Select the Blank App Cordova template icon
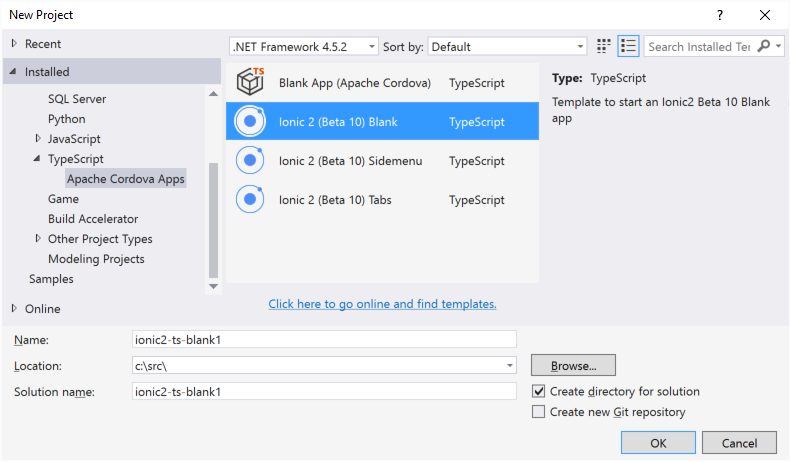Screen dimensions: 790x462 [250, 82]
